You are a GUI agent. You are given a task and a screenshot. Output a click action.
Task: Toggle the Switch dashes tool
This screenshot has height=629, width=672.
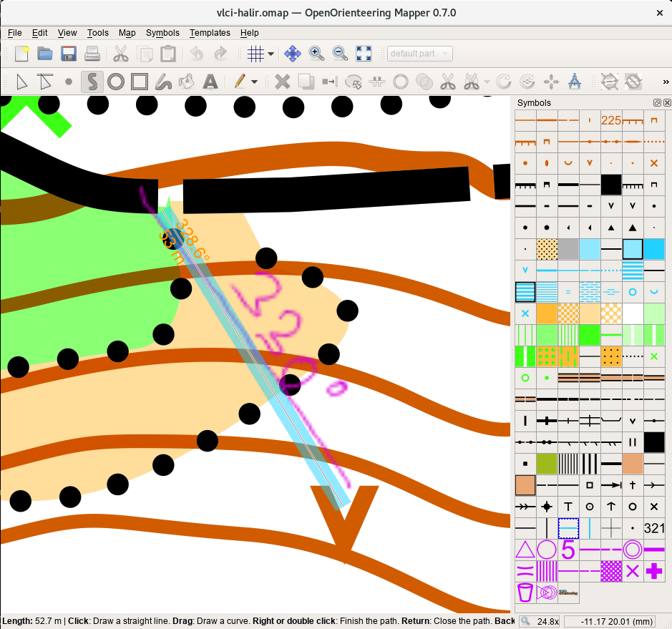377,82
